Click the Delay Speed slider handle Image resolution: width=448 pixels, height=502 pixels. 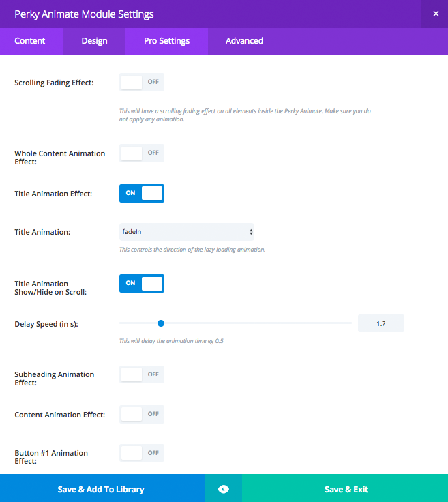tap(161, 323)
